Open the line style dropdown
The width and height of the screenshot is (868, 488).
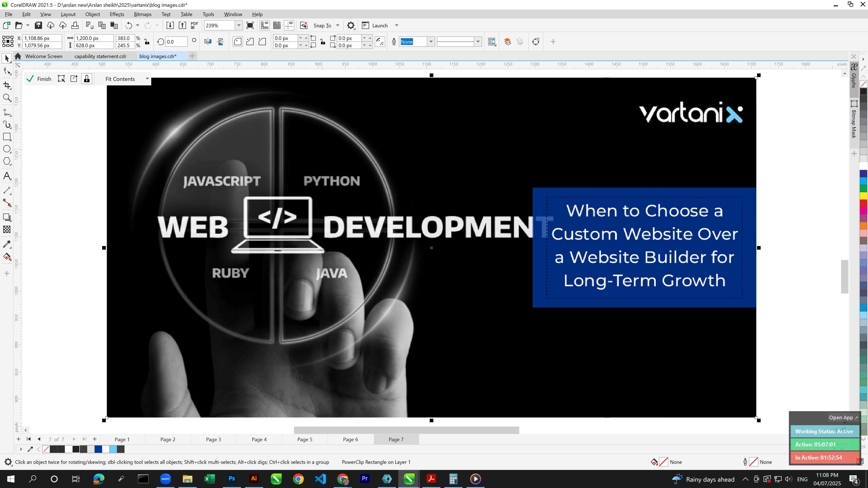click(478, 42)
